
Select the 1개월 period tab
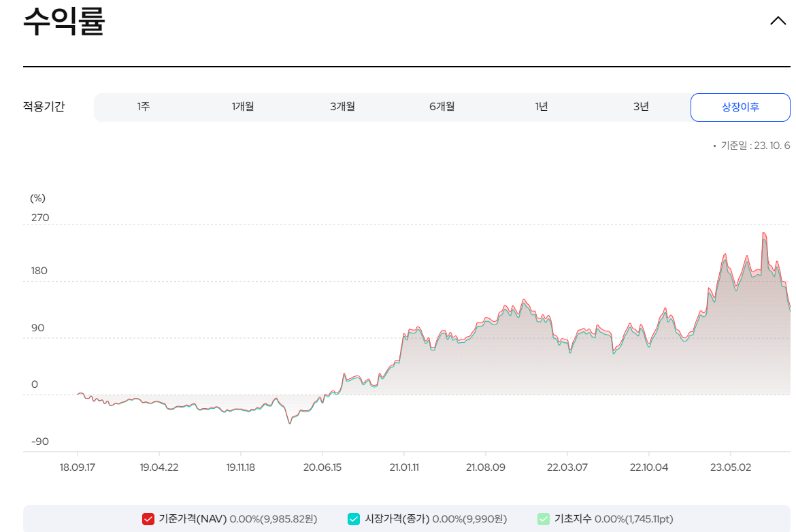point(243,107)
